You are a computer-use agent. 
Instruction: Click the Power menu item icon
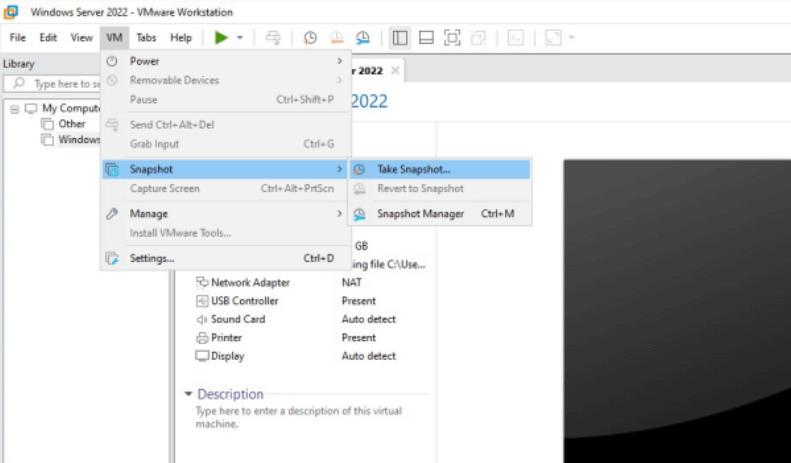112,61
